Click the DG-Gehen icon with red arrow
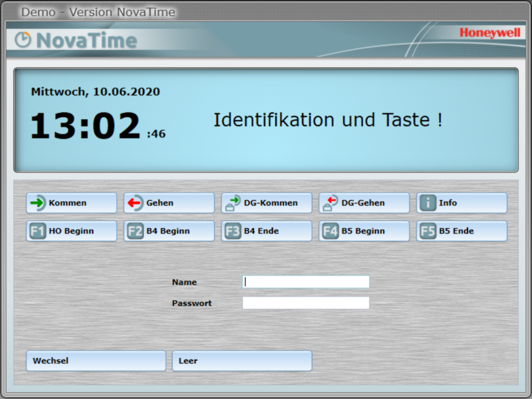The image size is (532, 399). coord(330,203)
